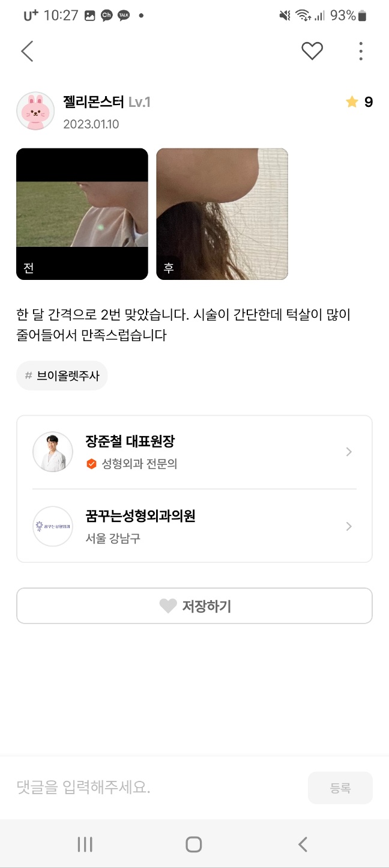Expand the 꿈꾸는성형외과의원 row chevron
This screenshot has height=868, width=389.
349,526
